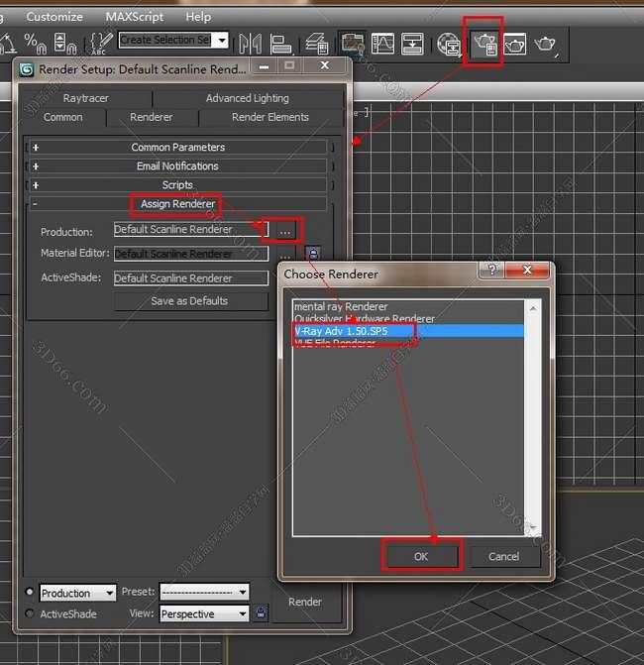Click the Align tool icon

pyautogui.click(x=280, y=44)
